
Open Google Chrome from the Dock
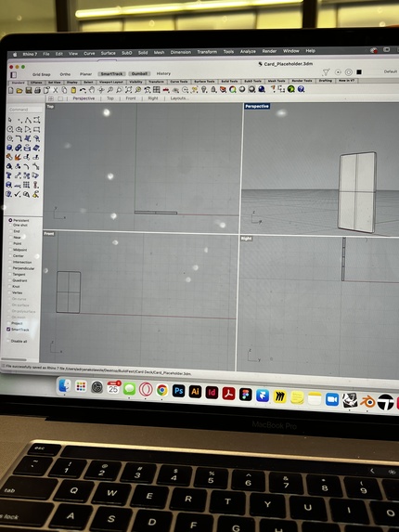(x=162, y=390)
